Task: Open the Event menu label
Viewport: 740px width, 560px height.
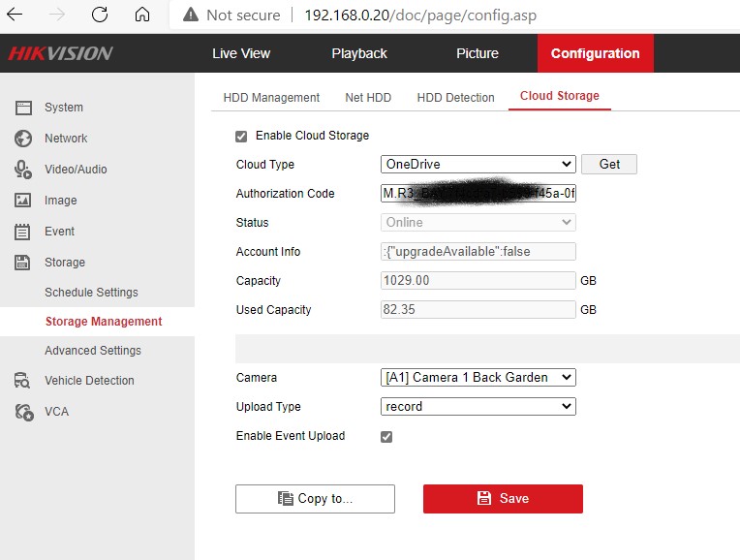Action: click(x=59, y=232)
